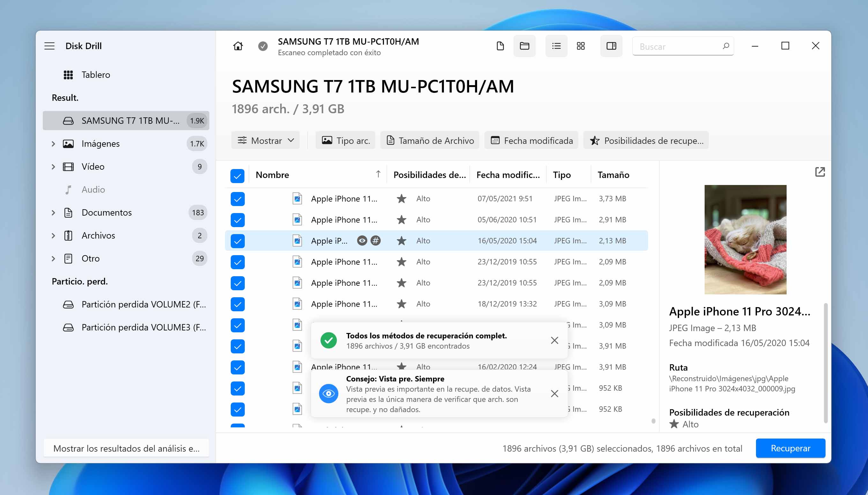Click the Imágenes picture icon in sidebar

tap(68, 144)
